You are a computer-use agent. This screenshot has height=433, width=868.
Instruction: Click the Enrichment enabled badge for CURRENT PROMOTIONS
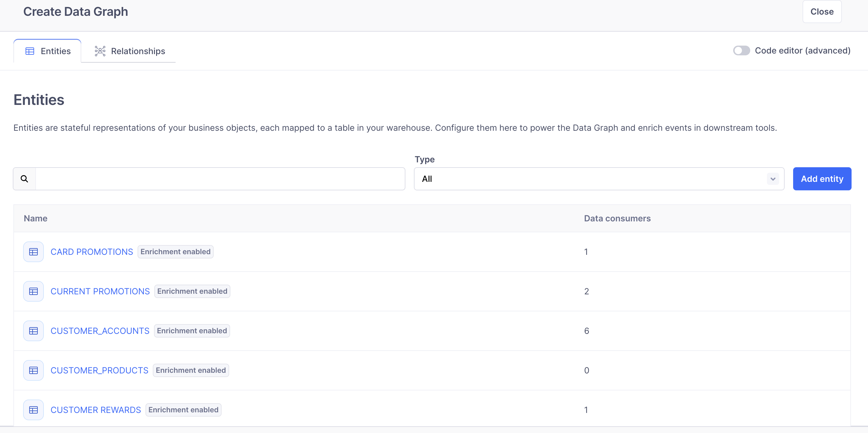[192, 291]
